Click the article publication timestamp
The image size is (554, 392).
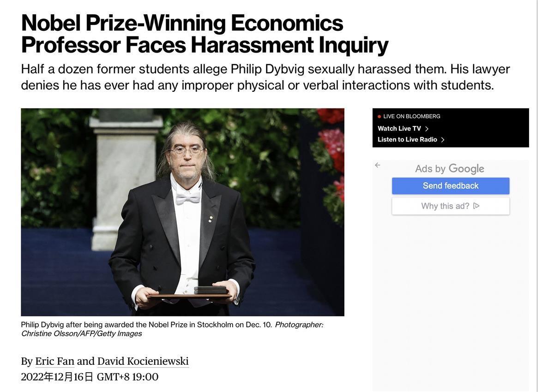pos(90,377)
